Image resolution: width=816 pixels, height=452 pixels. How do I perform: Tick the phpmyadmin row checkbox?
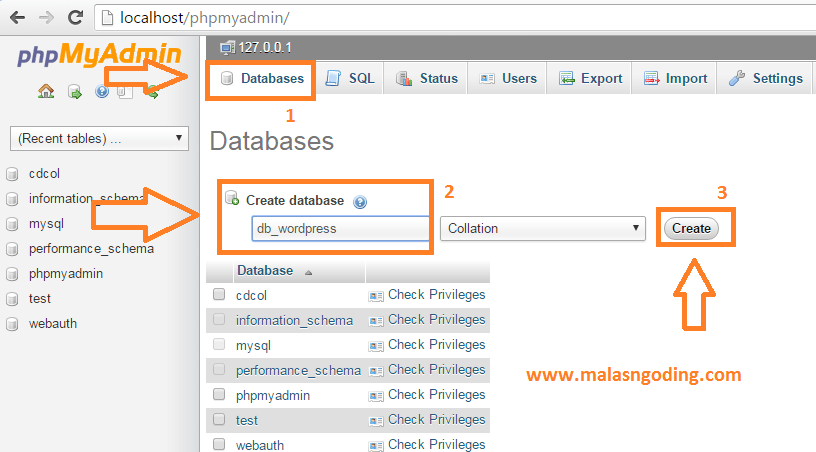pyautogui.click(x=219, y=394)
